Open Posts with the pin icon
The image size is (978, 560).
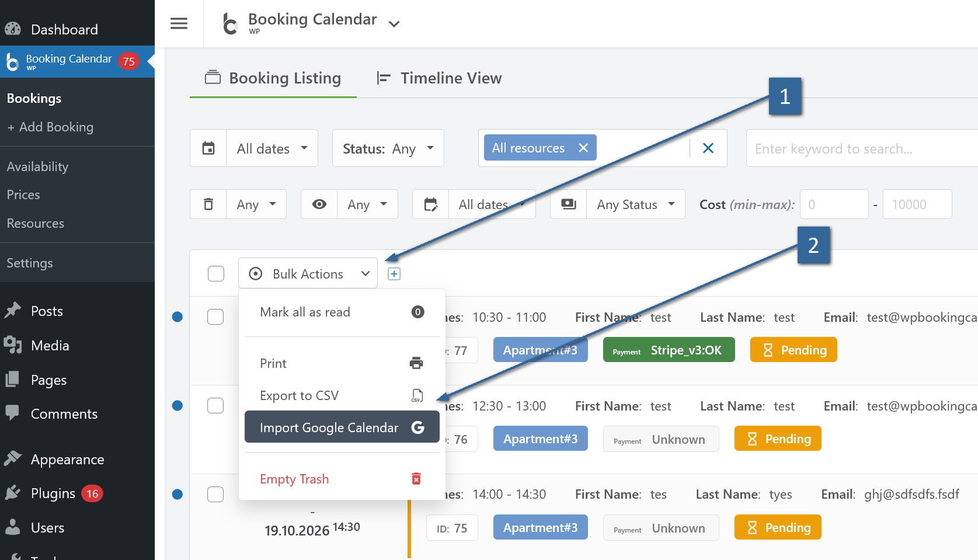[x=77, y=311]
